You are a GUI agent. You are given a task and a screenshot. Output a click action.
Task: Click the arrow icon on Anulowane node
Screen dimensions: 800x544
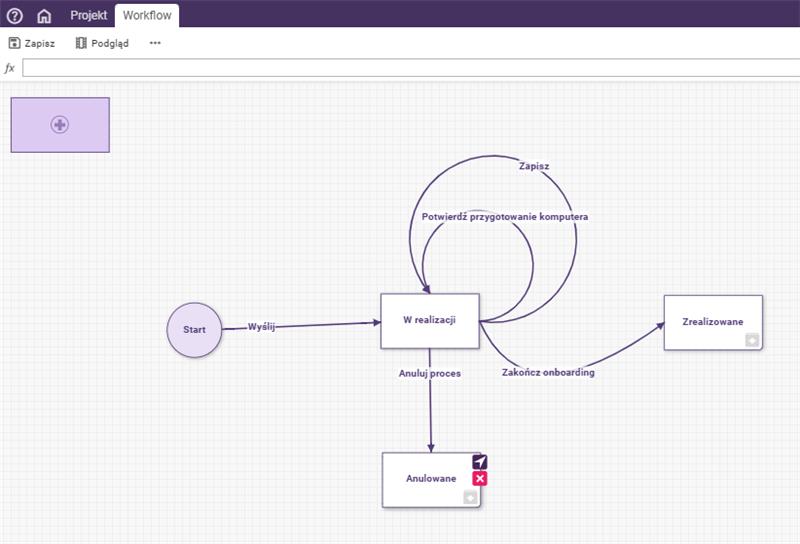click(480, 462)
